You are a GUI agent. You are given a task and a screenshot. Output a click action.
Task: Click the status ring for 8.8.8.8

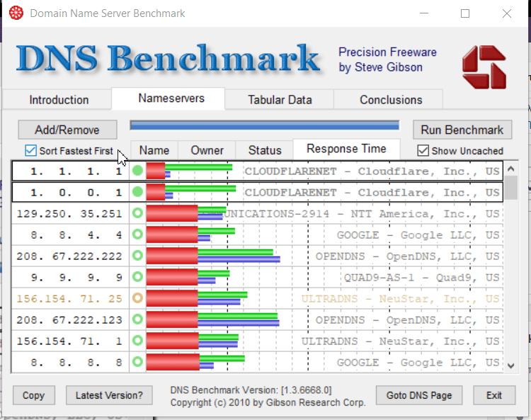coord(137,362)
